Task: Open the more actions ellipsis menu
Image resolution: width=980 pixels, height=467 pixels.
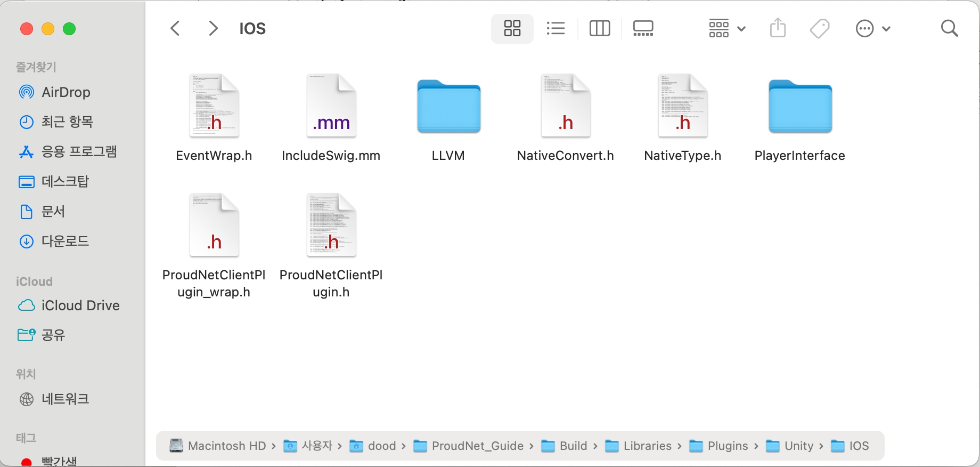Action: point(872,28)
